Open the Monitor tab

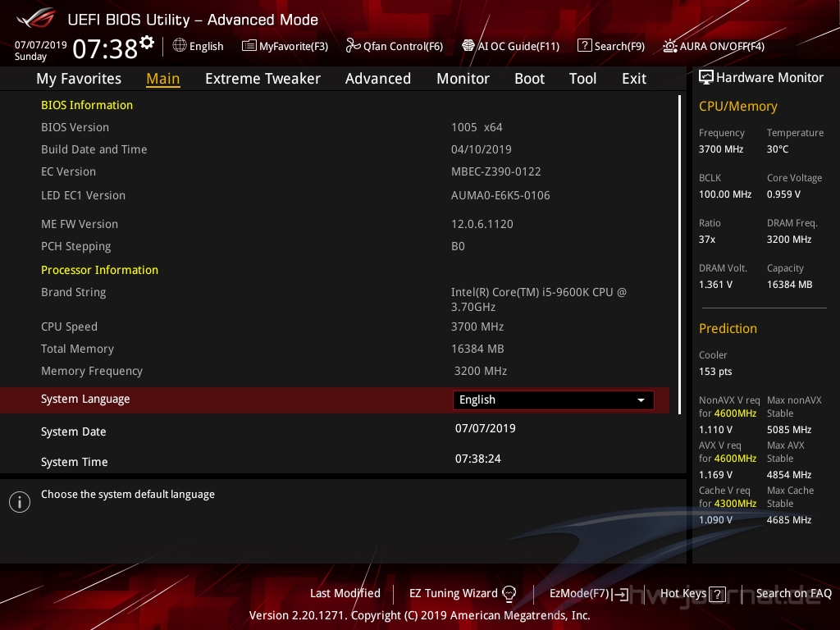click(463, 78)
